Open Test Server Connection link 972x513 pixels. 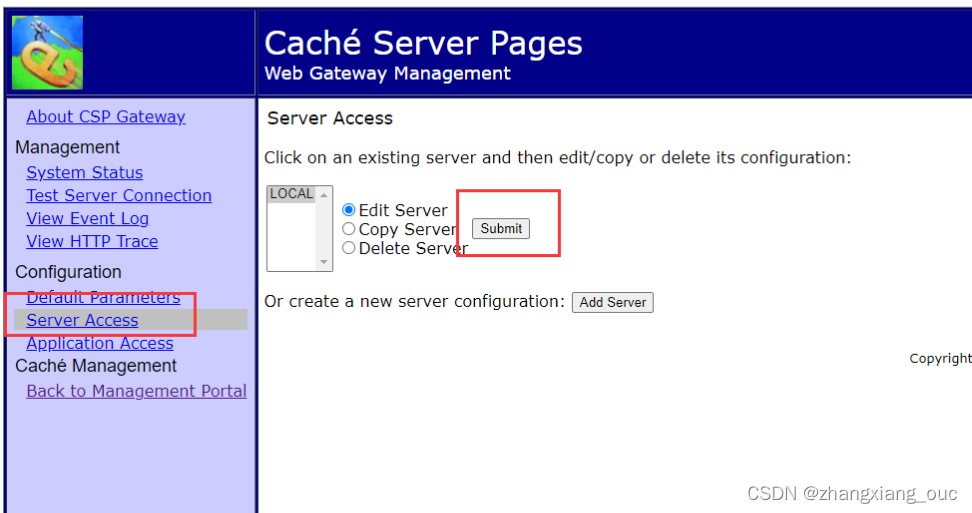(119, 195)
